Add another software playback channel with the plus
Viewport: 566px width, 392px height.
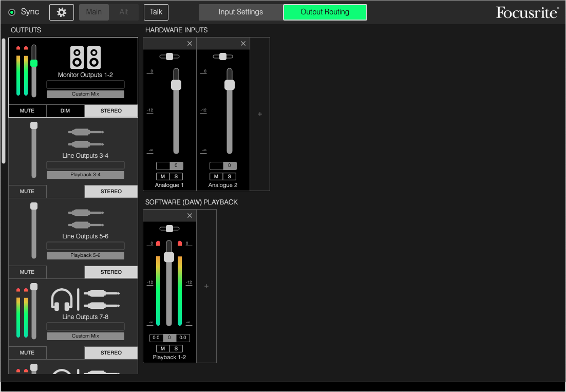(206, 286)
